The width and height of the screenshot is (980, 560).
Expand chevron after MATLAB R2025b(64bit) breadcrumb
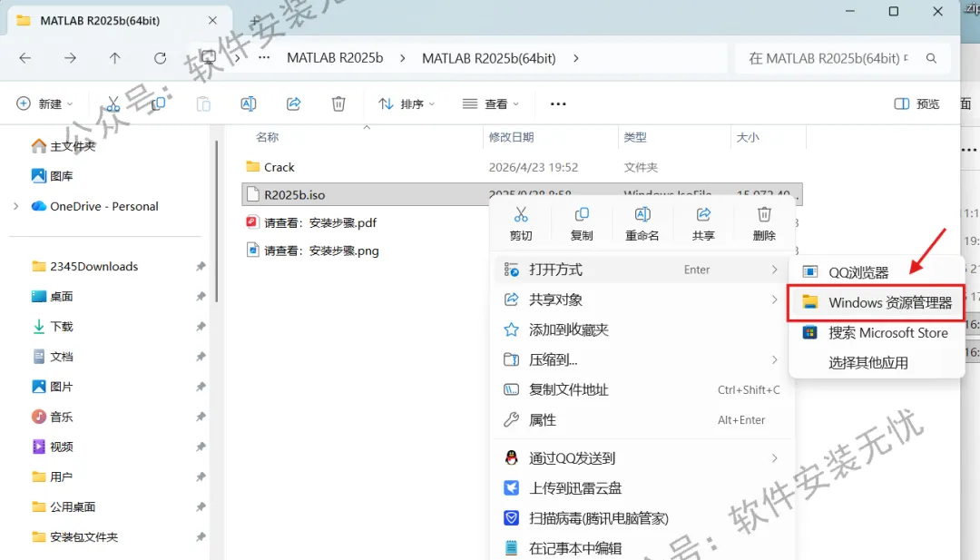pyautogui.click(x=575, y=58)
